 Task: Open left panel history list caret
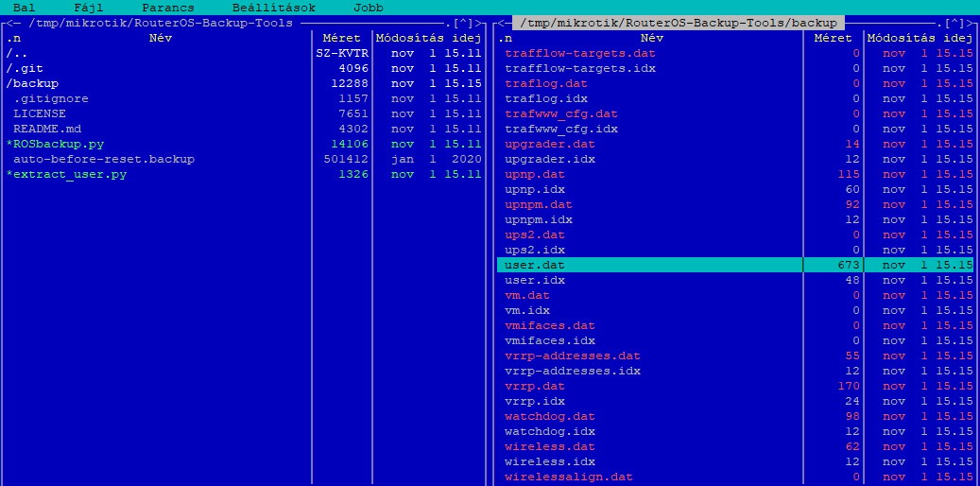click(x=463, y=23)
